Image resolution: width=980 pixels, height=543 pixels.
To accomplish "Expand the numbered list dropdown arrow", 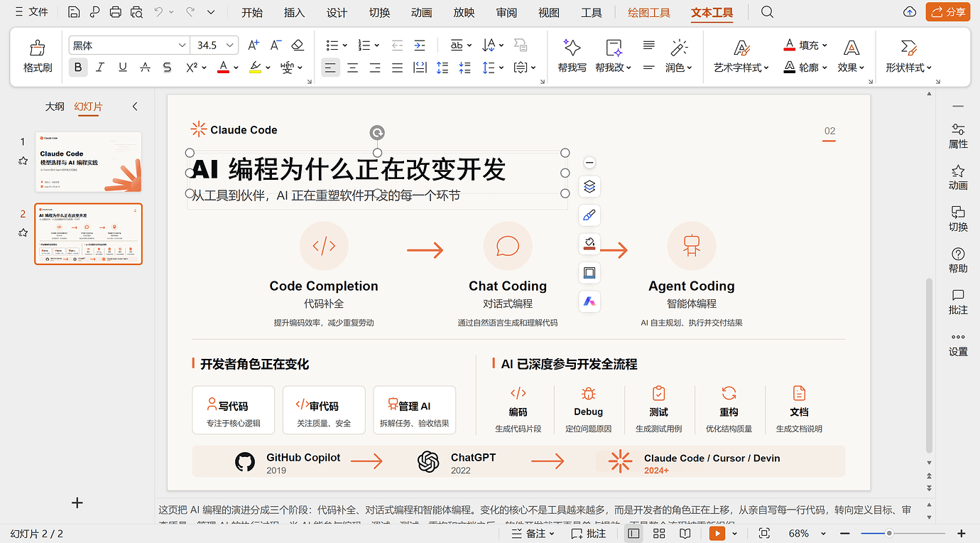I will pos(377,45).
